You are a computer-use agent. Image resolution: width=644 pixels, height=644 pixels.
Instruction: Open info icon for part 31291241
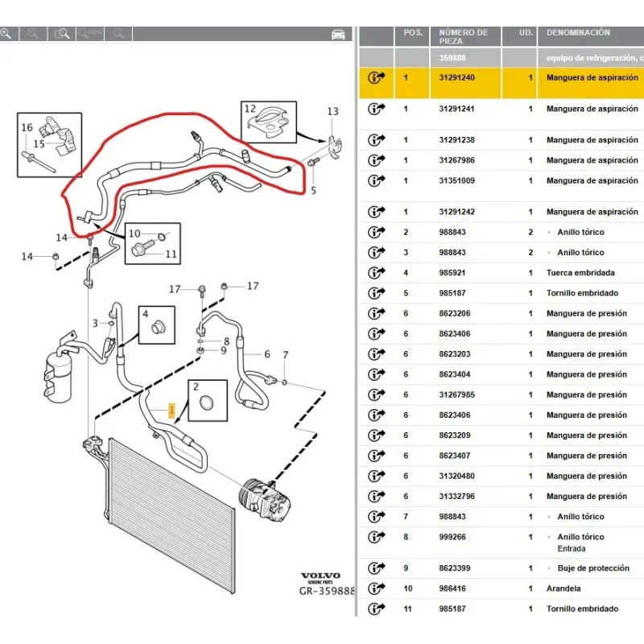376,109
